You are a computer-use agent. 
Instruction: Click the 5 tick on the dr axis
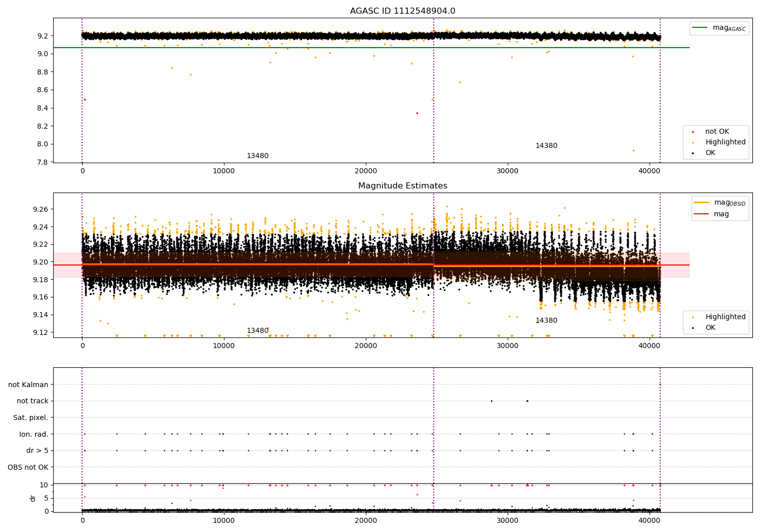tap(47, 499)
